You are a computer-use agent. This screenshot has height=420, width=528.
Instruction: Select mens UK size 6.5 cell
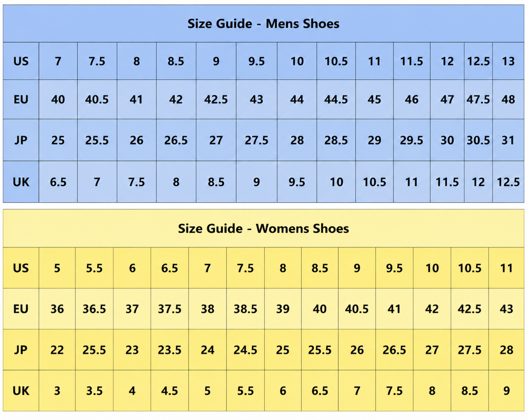click(58, 182)
